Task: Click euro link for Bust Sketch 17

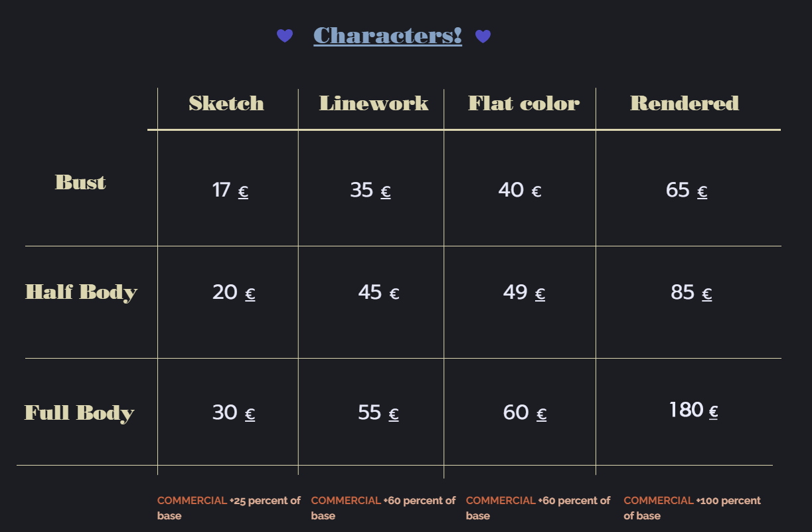Action: (243, 192)
